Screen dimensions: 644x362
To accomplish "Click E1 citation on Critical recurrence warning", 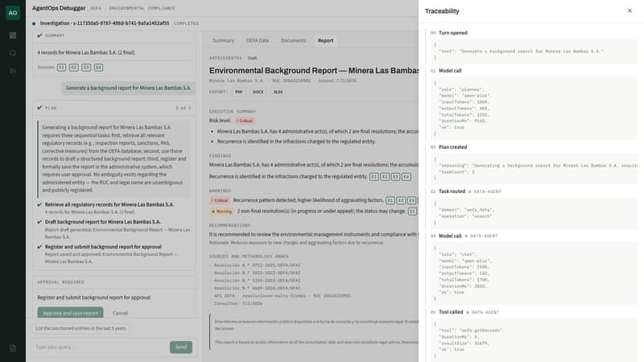I will coord(390,200).
